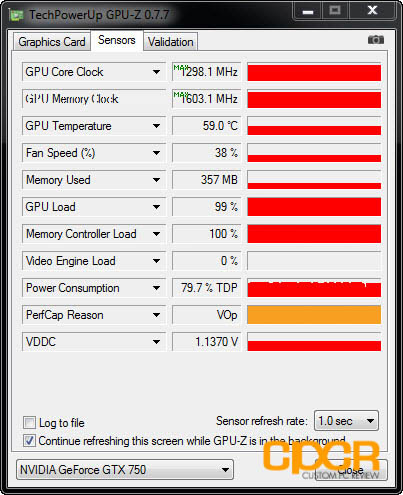
Task: Click the 1298.1 MHz core clock value field
Action: (x=206, y=72)
